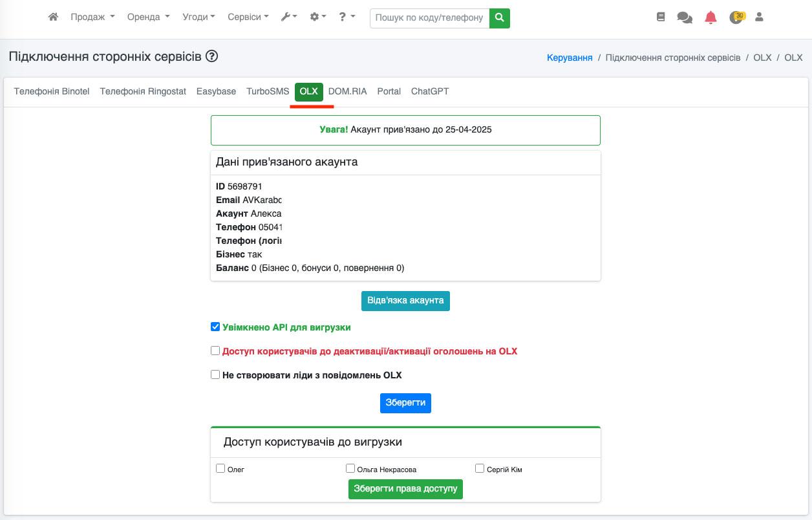Image resolution: width=812 pixels, height=520 pixels.
Task: Click the user profile icon
Action: point(760,17)
